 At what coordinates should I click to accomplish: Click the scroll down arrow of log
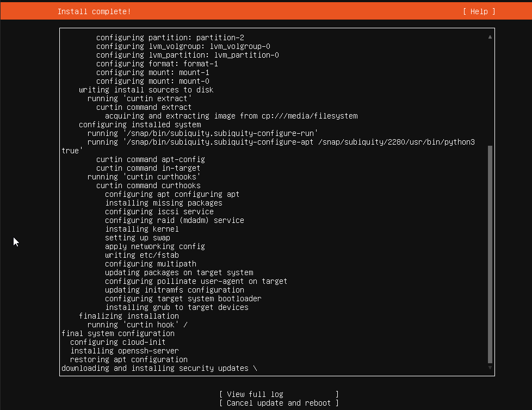point(490,368)
